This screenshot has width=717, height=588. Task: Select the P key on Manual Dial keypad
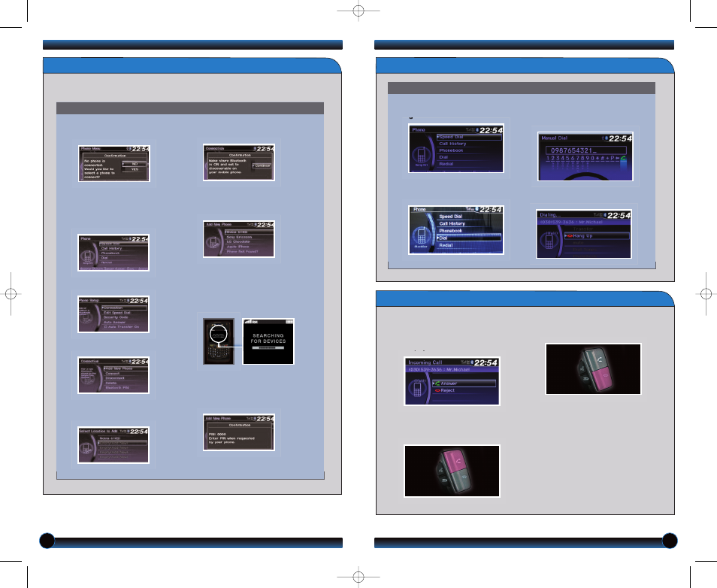point(613,159)
